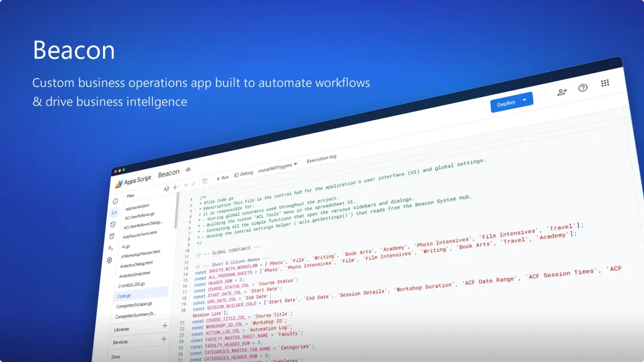This screenshot has height=362, width=644.
Task: Open AddFacultyForm.html file
Action: [140, 235]
